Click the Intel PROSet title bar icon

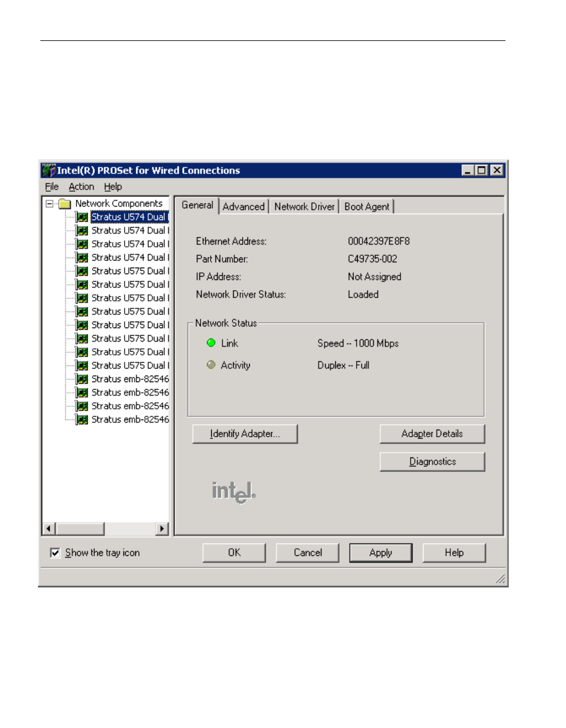[48, 170]
